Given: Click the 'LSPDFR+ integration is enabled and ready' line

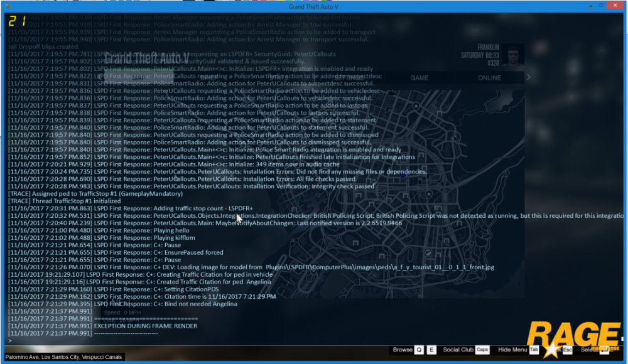Looking at the screenshot, I should point(190,68).
